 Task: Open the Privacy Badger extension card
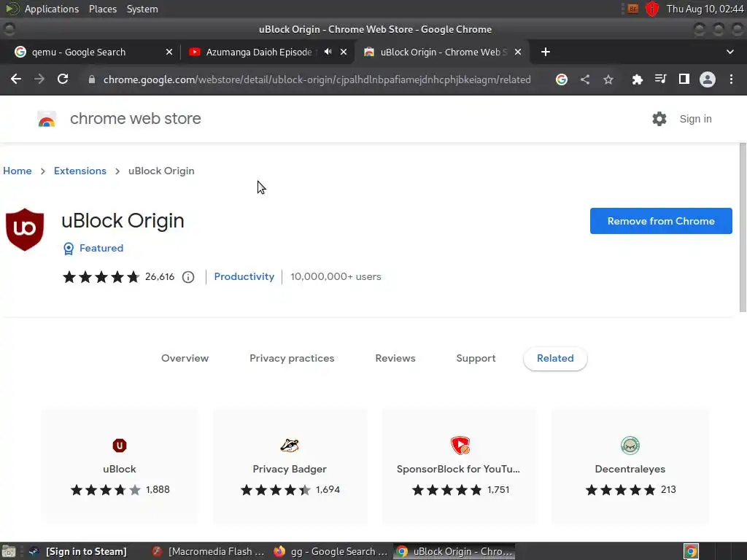click(x=290, y=467)
